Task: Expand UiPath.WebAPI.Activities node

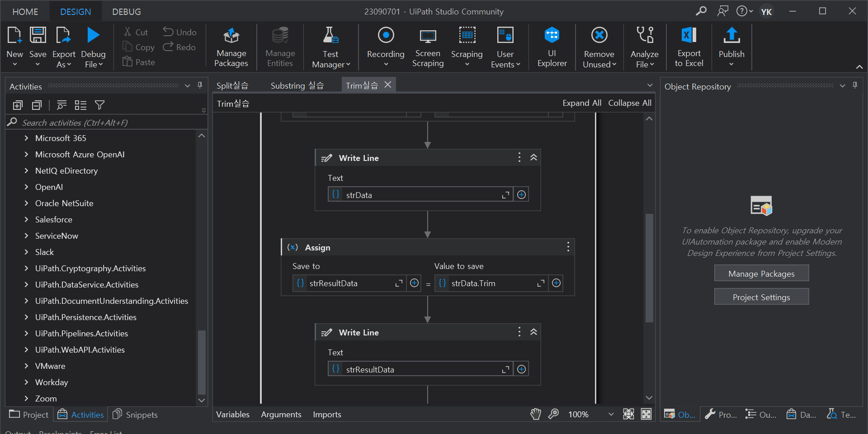Action: pos(26,349)
